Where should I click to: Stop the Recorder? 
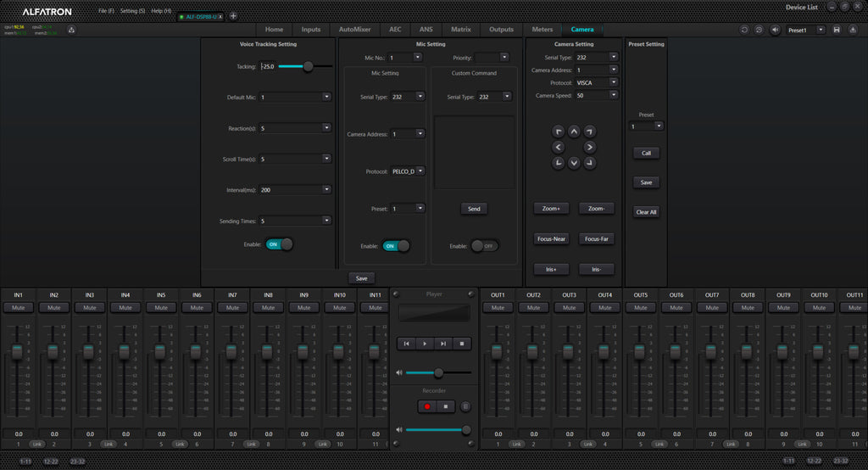point(446,406)
